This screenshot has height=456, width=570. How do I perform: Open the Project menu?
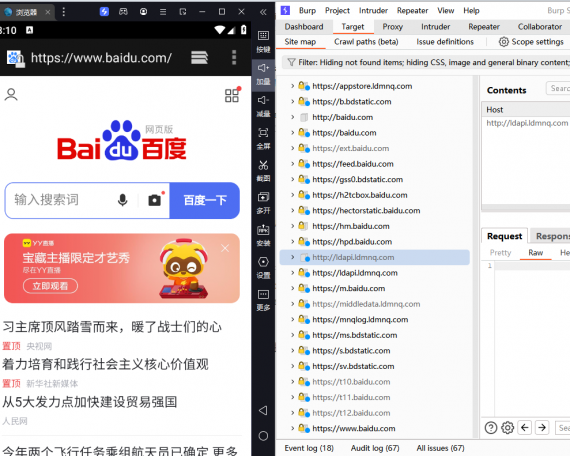(x=337, y=11)
